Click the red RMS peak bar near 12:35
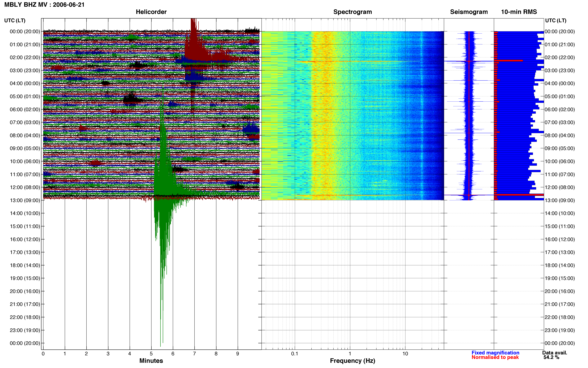The width and height of the screenshot is (588, 368). point(519,195)
